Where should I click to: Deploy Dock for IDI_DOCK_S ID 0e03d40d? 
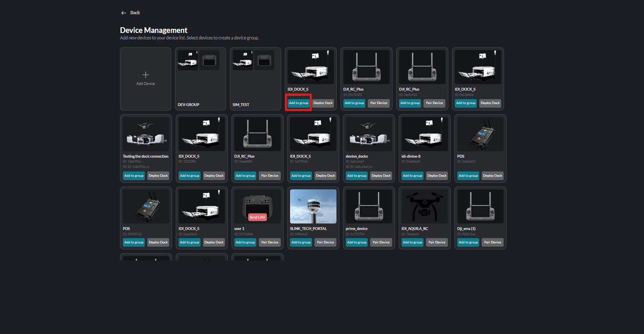click(x=490, y=103)
